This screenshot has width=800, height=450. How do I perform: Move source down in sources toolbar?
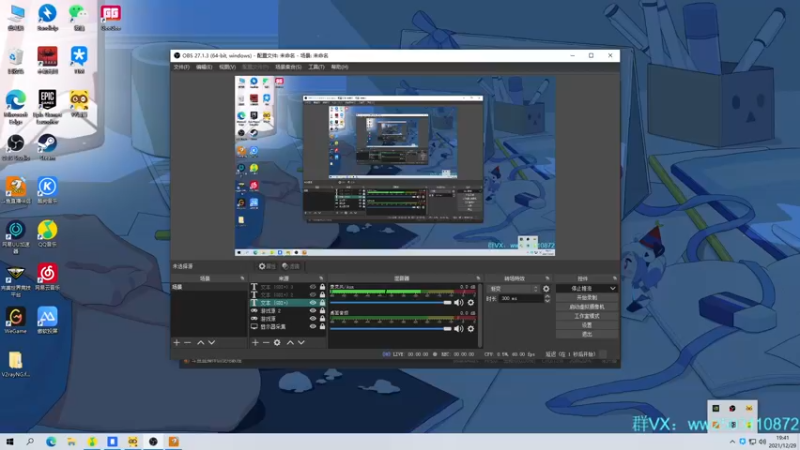301,342
